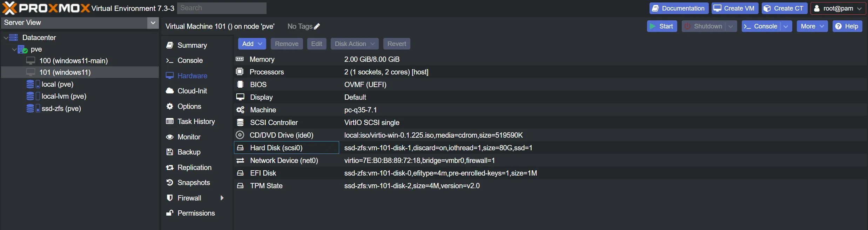The height and width of the screenshot is (230, 868).
Task: Open the root@pam user menu
Action: tap(838, 8)
